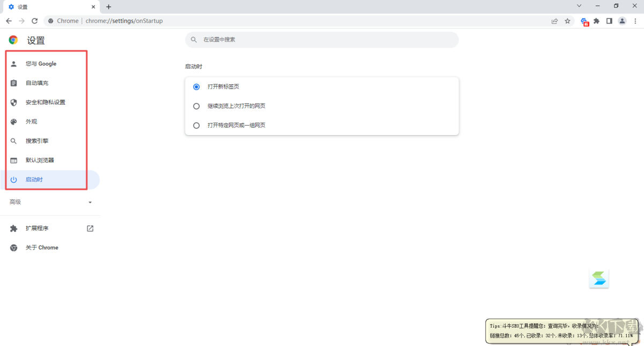
Task: Open 搜索引擎 settings section
Action: pos(36,141)
